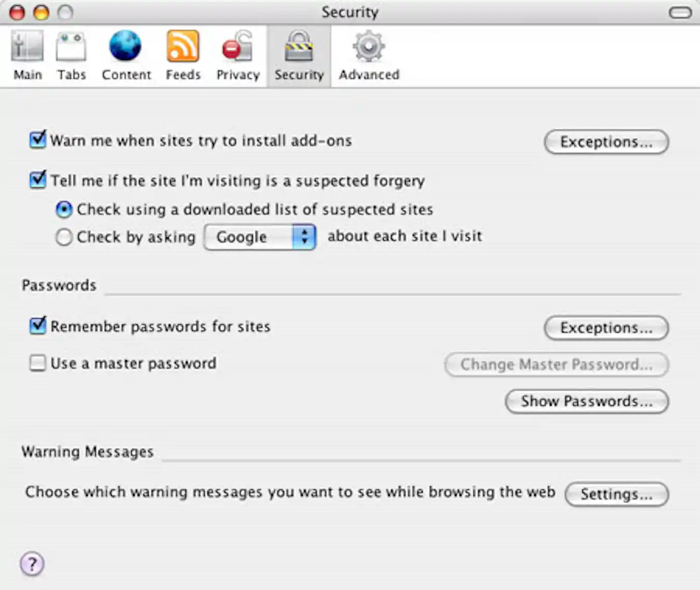
Task: Open the Privacy padlock icon pane
Action: click(x=237, y=48)
